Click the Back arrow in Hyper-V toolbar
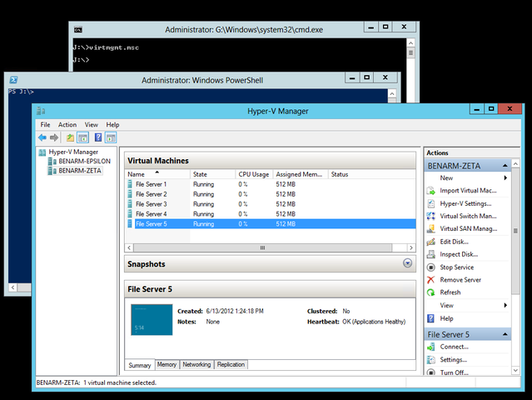 (42, 137)
